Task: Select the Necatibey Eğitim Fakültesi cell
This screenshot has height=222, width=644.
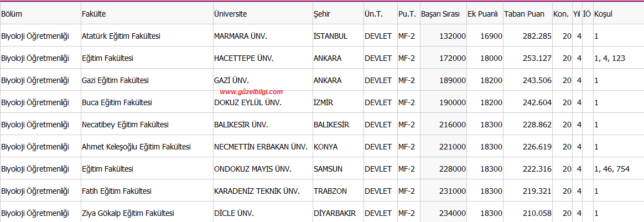Action: (x=125, y=125)
